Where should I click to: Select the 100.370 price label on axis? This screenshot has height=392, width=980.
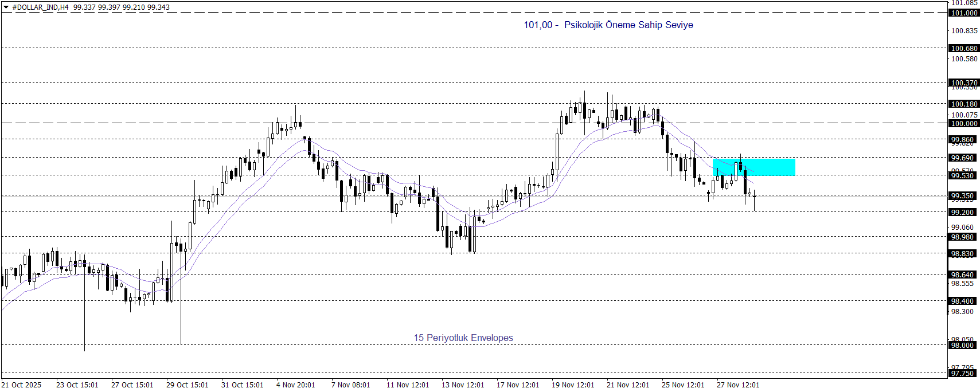(x=964, y=83)
